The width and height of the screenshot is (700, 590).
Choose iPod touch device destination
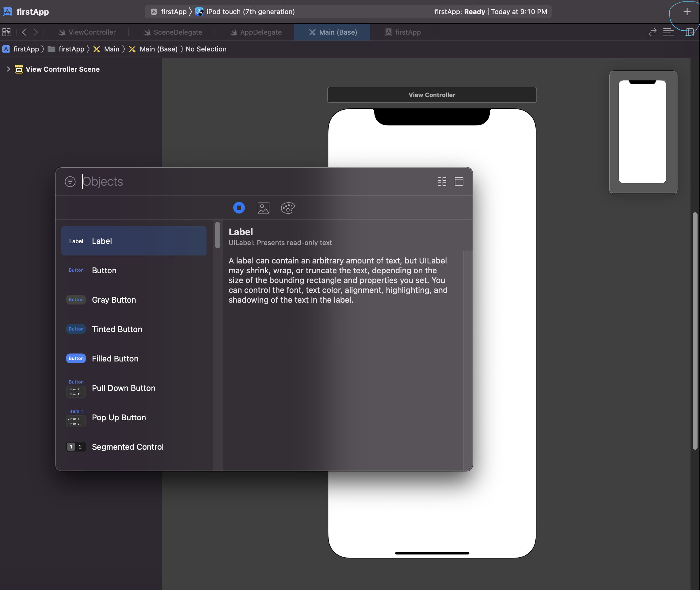tap(250, 12)
